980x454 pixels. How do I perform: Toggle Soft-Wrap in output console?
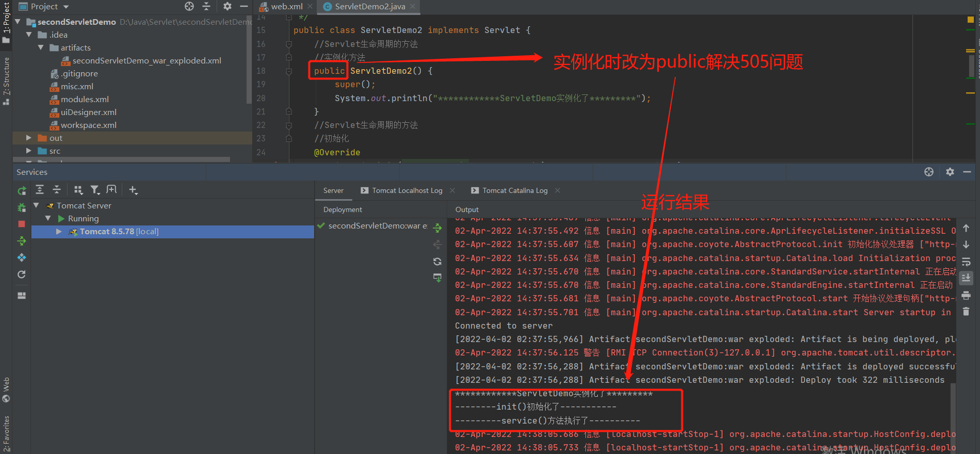pos(966,262)
